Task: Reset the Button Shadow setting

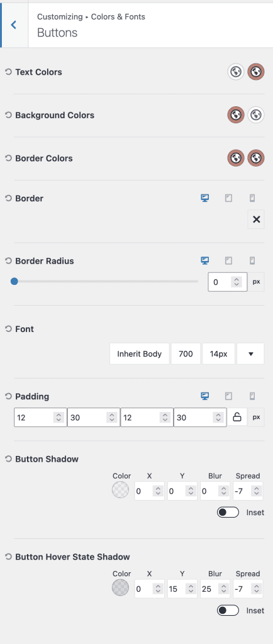Action: click(8, 458)
